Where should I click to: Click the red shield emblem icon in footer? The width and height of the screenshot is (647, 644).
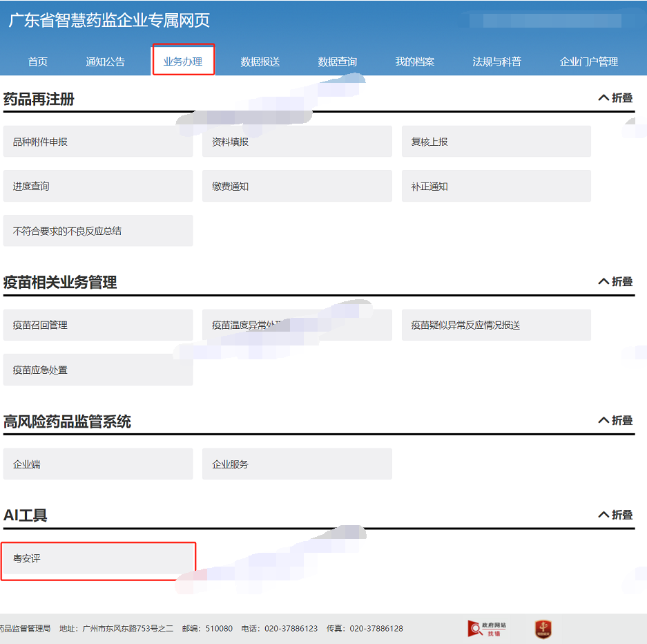click(x=543, y=629)
